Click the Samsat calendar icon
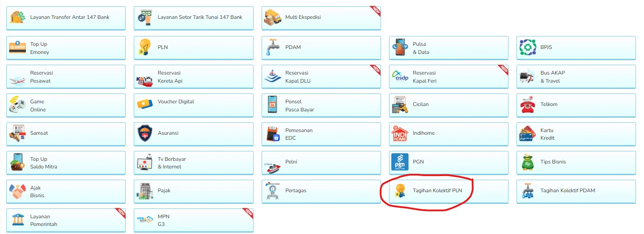644x234 pixels. point(18,134)
